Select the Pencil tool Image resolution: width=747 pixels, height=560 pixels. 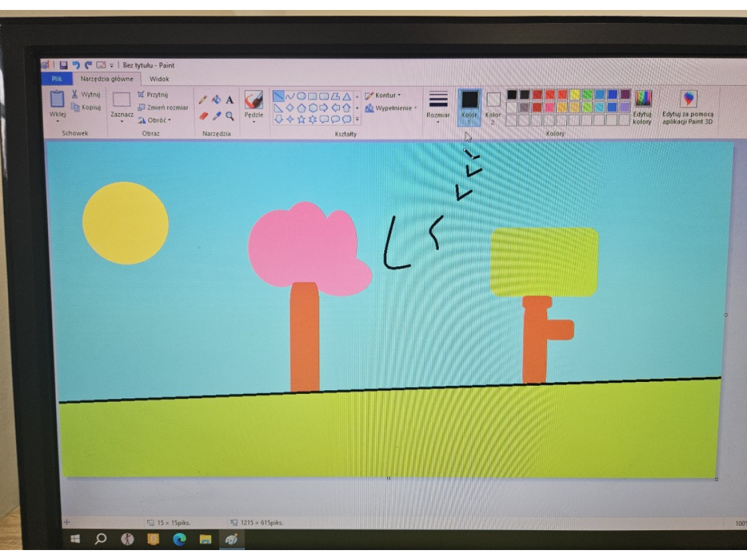pos(202,100)
